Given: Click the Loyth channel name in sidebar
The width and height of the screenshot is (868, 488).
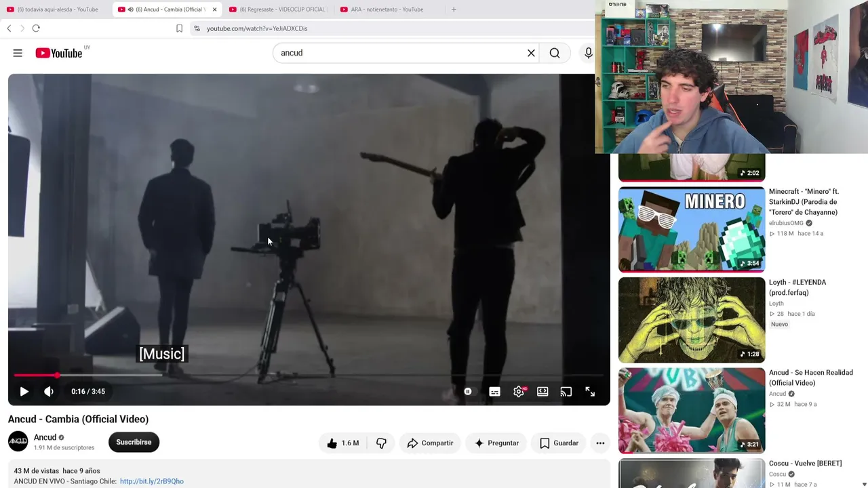Looking at the screenshot, I should tap(776, 304).
